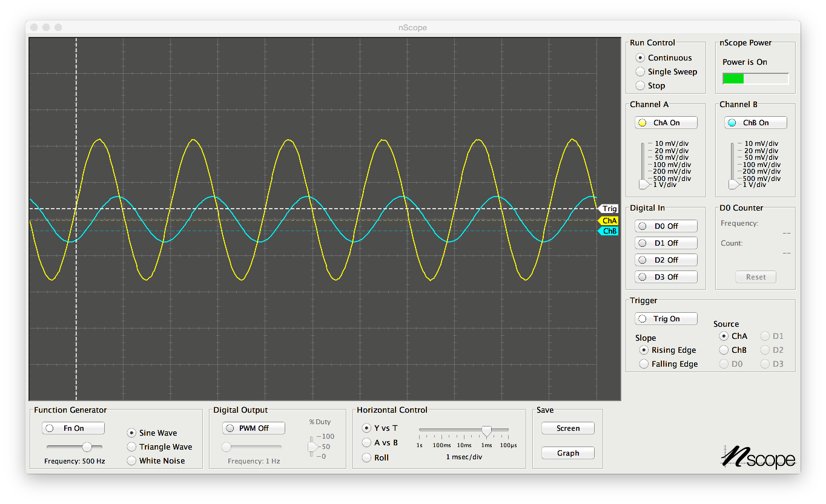This screenshot has height=504, width=826.
Task: Enable PWM digital output
Action: tap(254, 428)
